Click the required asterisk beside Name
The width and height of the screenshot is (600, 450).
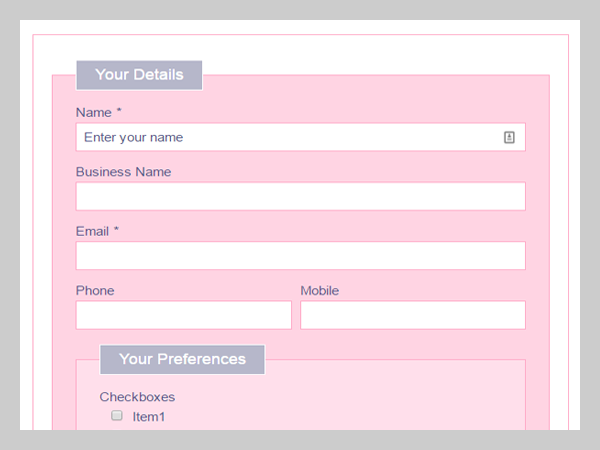[x=119, y=111]
